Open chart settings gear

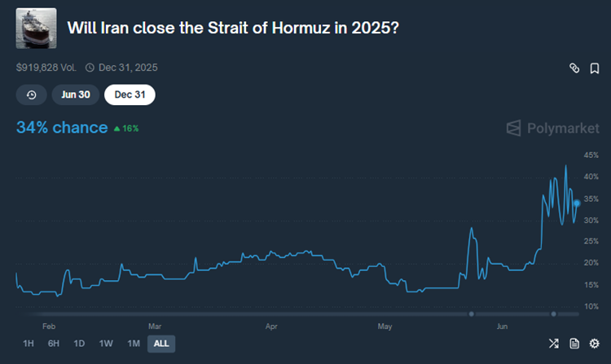pyautogui.click(x=595, y=343)
